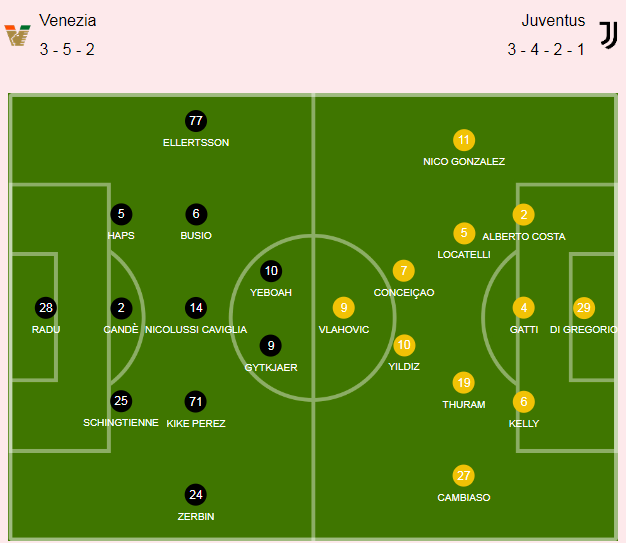Click Nico Gonzalez's number 11 marker

(x=464, y=140)
